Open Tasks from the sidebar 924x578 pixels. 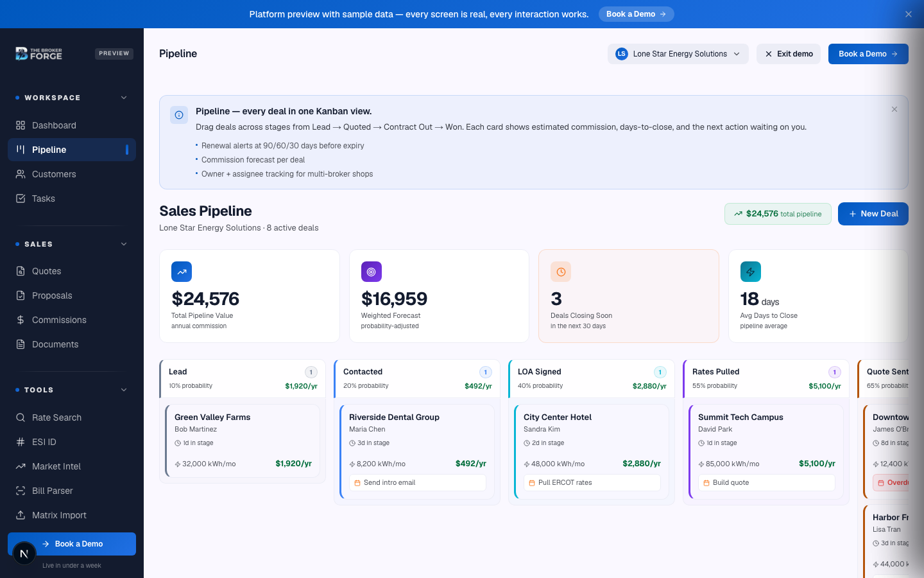click(x=72, y=198)
